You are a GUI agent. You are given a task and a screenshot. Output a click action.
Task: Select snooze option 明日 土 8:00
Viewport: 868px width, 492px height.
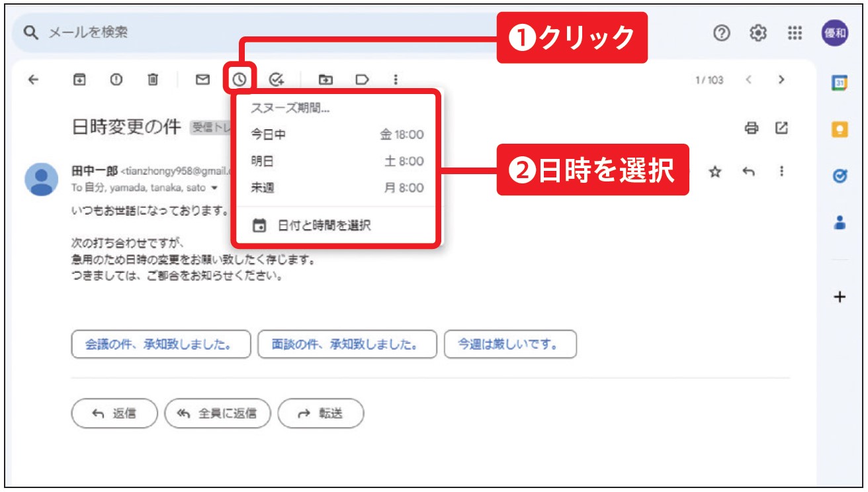pos(337,162)
